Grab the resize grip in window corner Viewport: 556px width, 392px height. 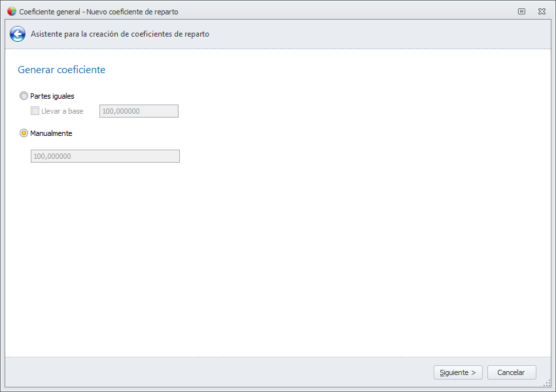click(x=547, y=383)
